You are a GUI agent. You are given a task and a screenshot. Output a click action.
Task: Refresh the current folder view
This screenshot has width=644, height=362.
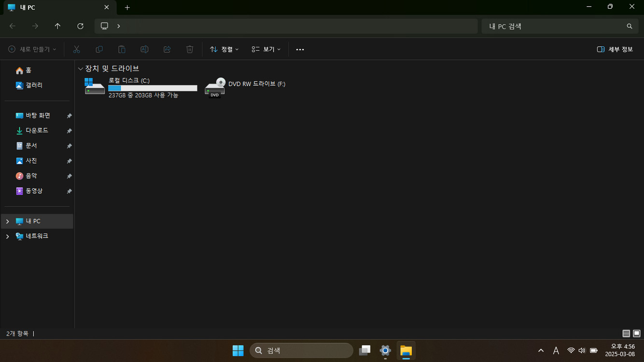tap(81, 26)
